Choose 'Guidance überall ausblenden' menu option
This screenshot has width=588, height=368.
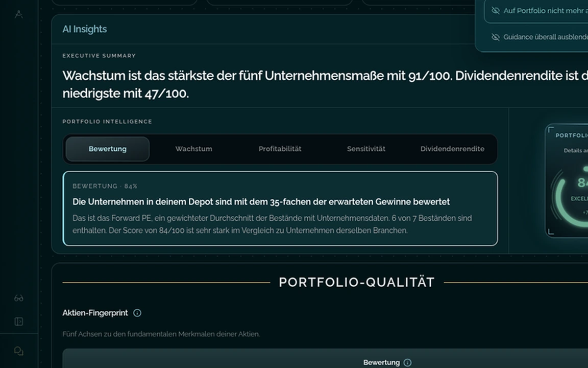click(536, 37)
